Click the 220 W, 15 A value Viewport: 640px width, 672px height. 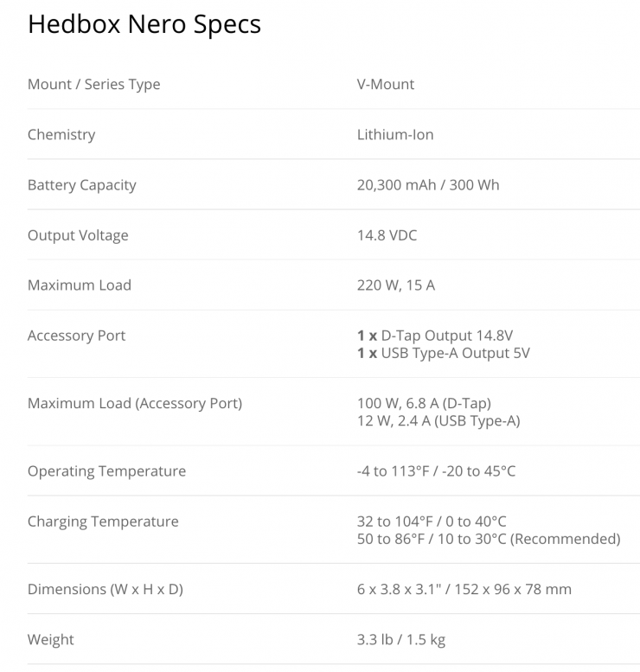pos(396,285)
